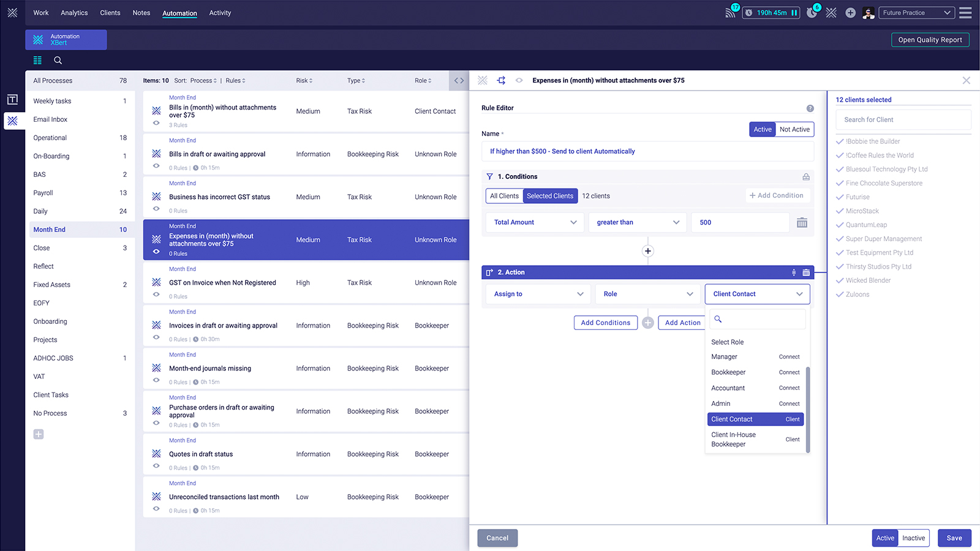
Task: Delete the Action with trash icon
Action: tap(806, 272)
